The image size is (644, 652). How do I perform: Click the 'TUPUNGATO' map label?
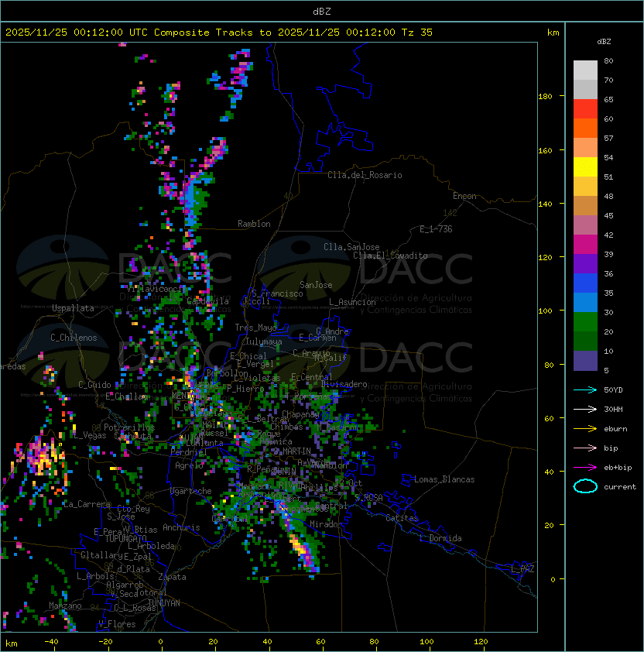coord(125,538)
